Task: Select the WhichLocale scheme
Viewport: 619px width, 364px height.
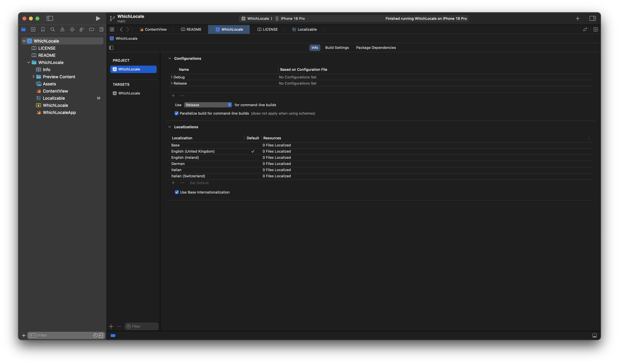Action: coord(255,18)
